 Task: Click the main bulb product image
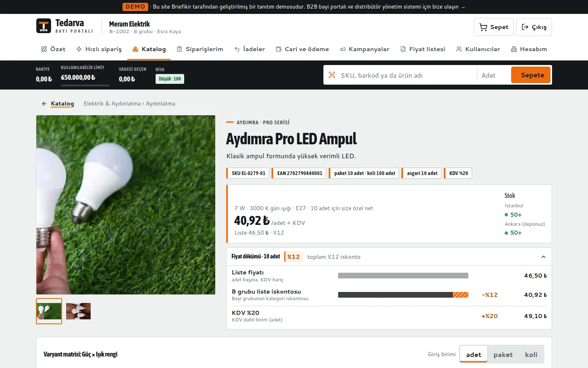[x=126, y=205]
